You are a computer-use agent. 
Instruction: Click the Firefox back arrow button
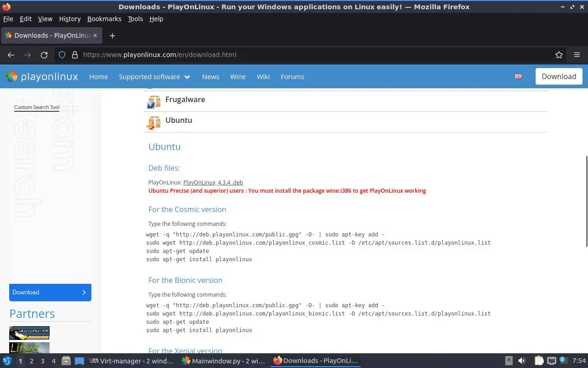coord(11,55)
